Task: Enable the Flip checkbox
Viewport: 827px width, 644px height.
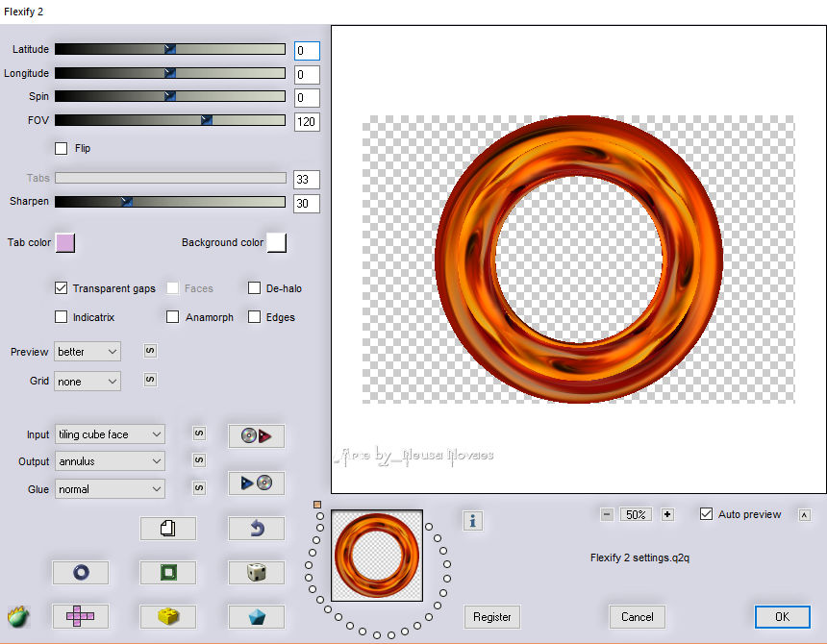Action: [62, 148]
